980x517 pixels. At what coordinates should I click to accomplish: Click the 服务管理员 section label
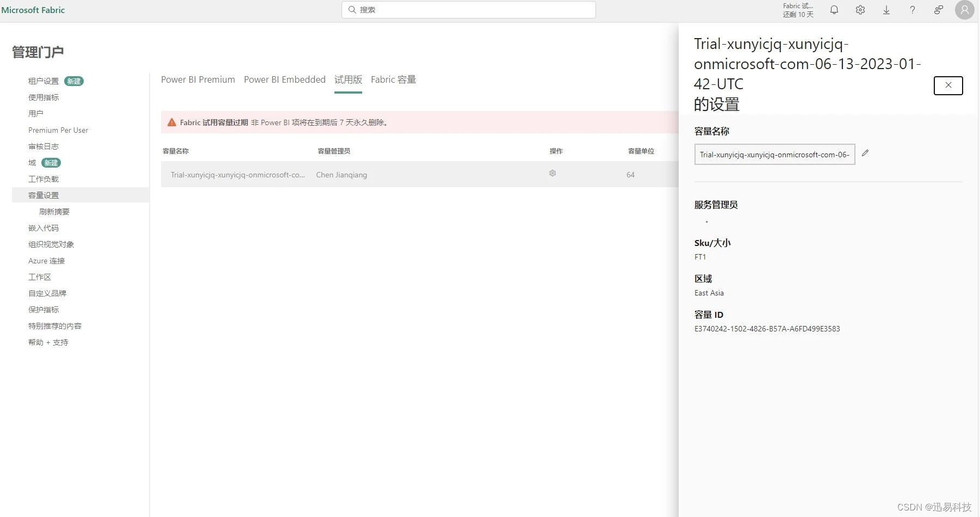click(x=716, y=205)
